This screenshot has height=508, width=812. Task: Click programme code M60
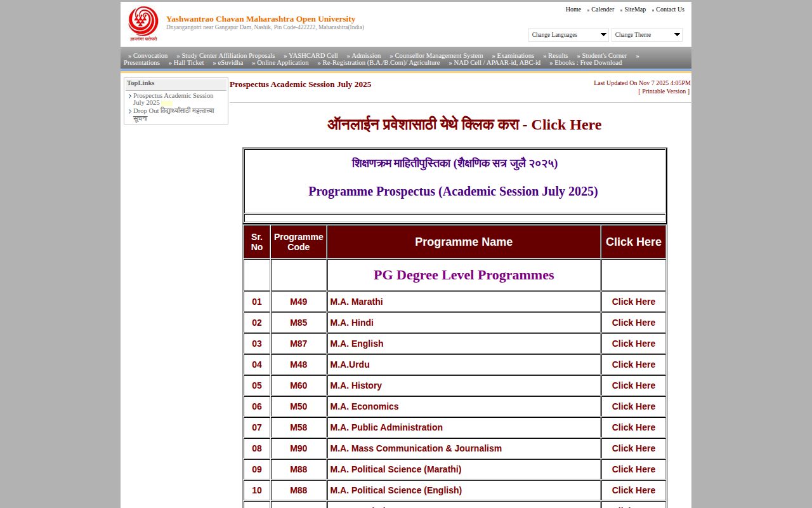tap(299, 385)
